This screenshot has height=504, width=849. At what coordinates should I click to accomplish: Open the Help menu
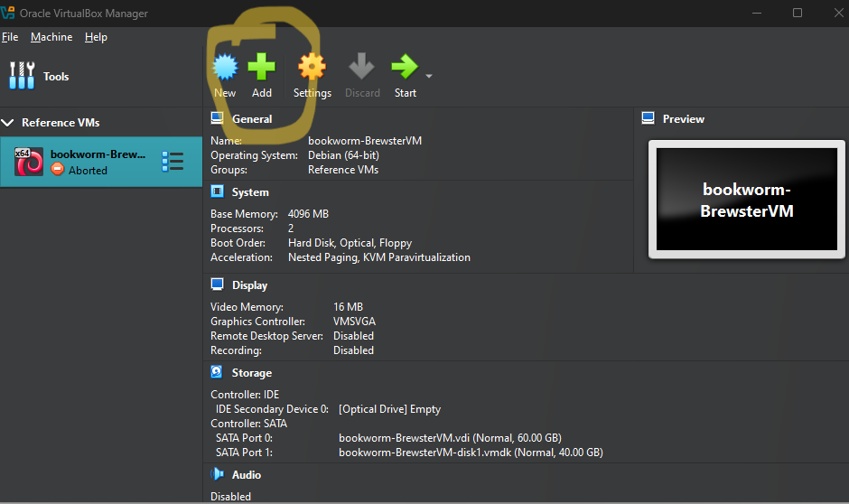coord(96,37)
